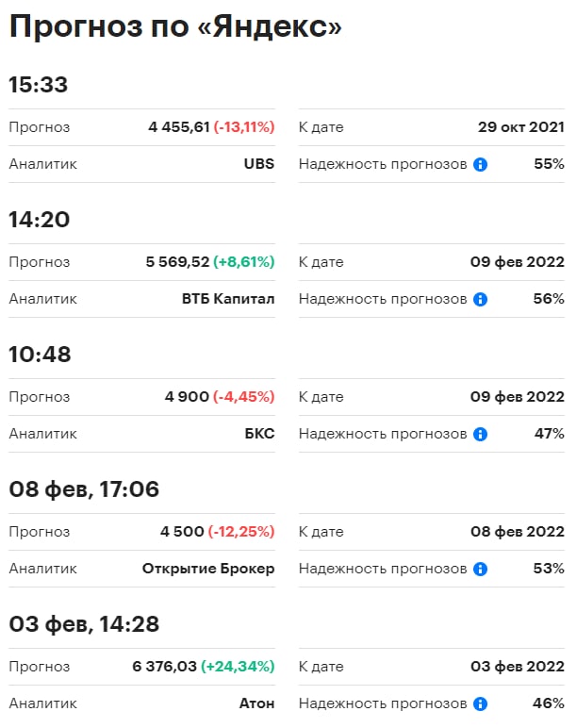The width and height of the screenshot is (577, 728).
Task: Click info icon in БКС forecast row
Action: click(480, 434)
